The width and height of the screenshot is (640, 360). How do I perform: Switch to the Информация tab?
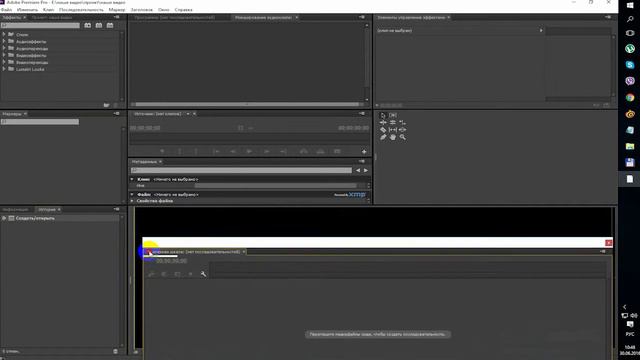pyautogui.click(x=16, y=209)
